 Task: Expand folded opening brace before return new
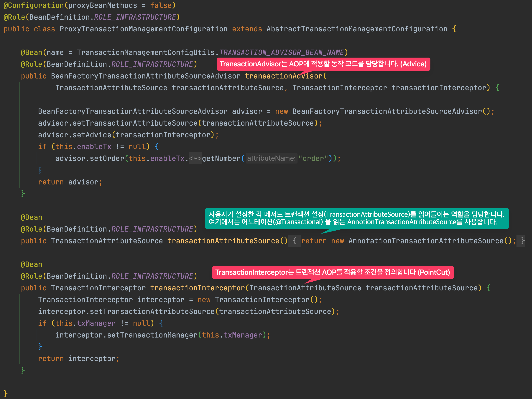point(294,241)
